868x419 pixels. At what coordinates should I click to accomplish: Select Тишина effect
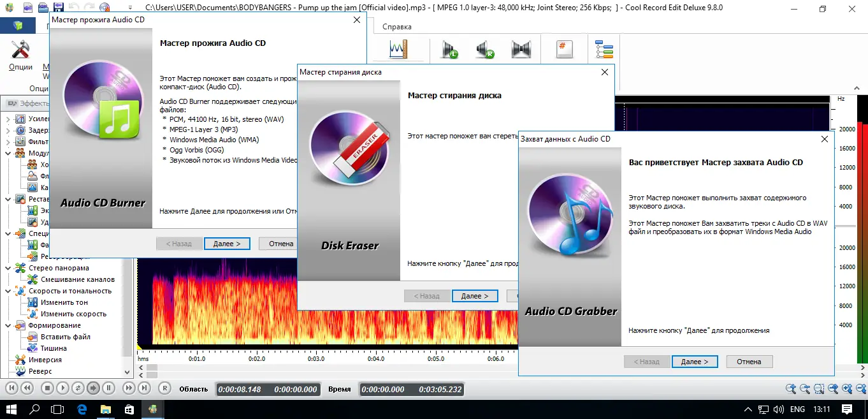click(x=54, y=348)
